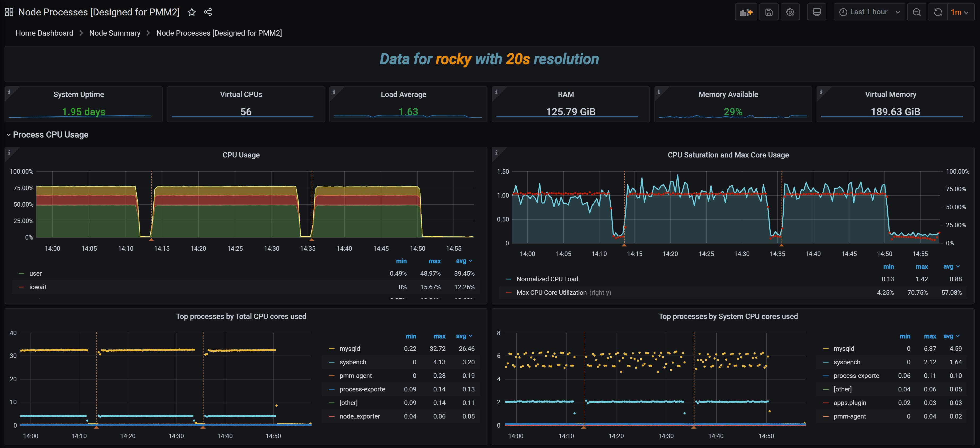The image size is (980, 448).
Task: Toggle the mysqld series in the Total CPU cores legend
Action: pos(349,349)
